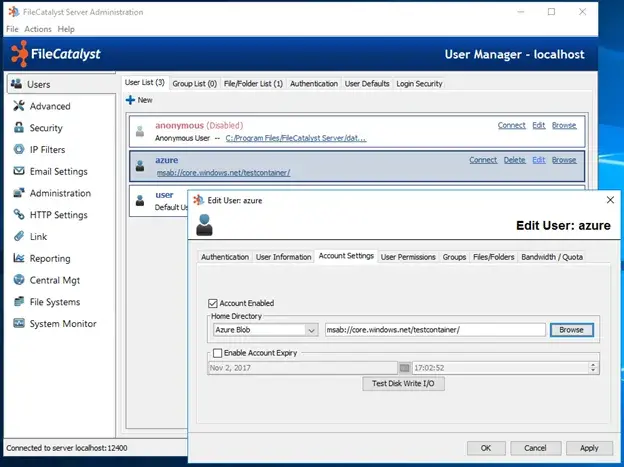
Task: Open the Authentication tab in User Manager
Action: 314,84
